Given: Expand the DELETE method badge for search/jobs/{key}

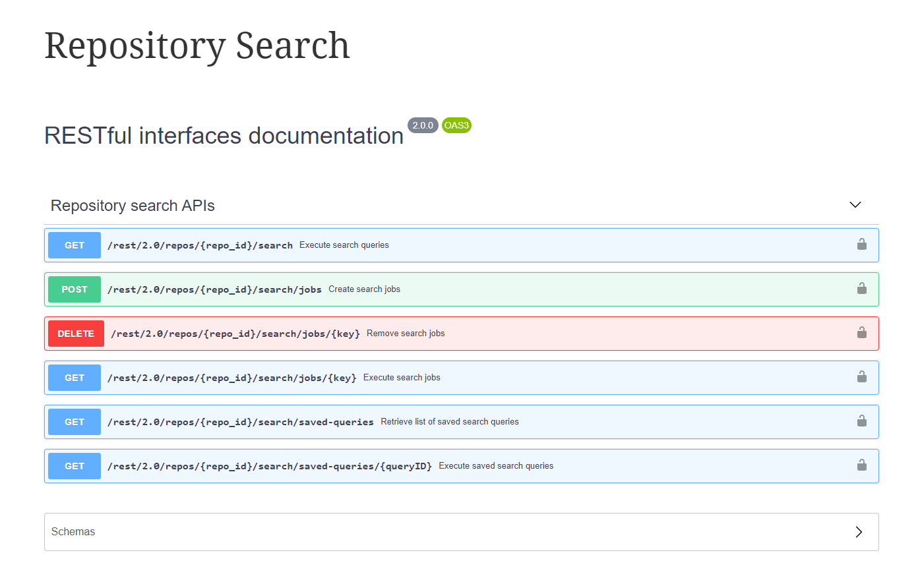Looking at the screenshot, I should click(76, 334).
